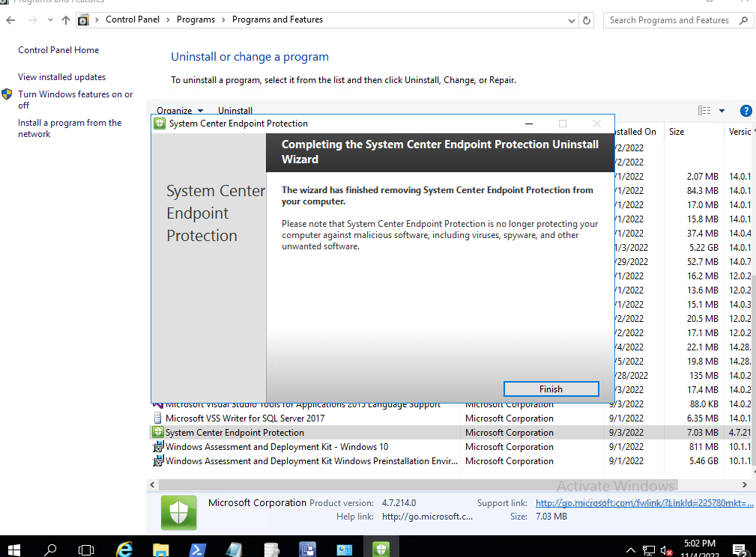The image size is (756, 557).
Task: Click the database server icon on taskbar
Action: coord(271,548)
